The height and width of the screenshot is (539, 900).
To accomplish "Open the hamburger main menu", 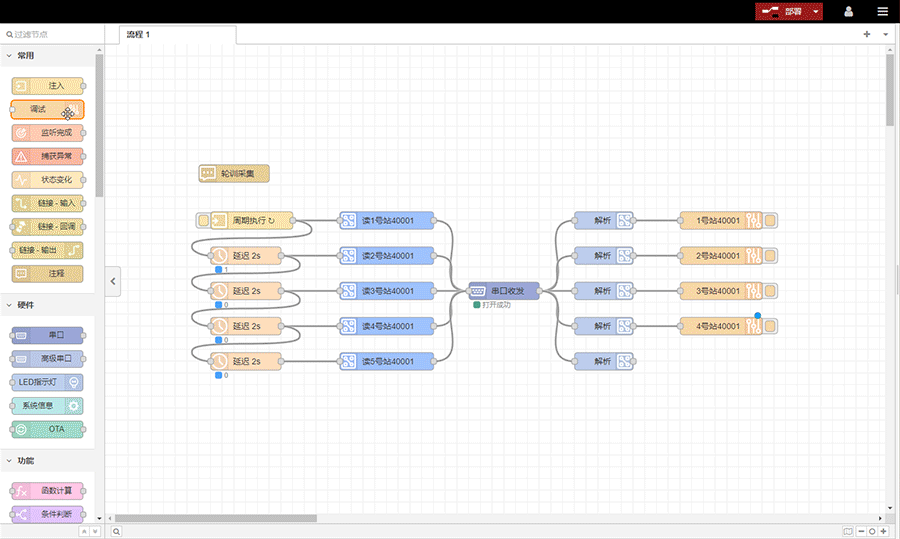I will coord(882,12).
